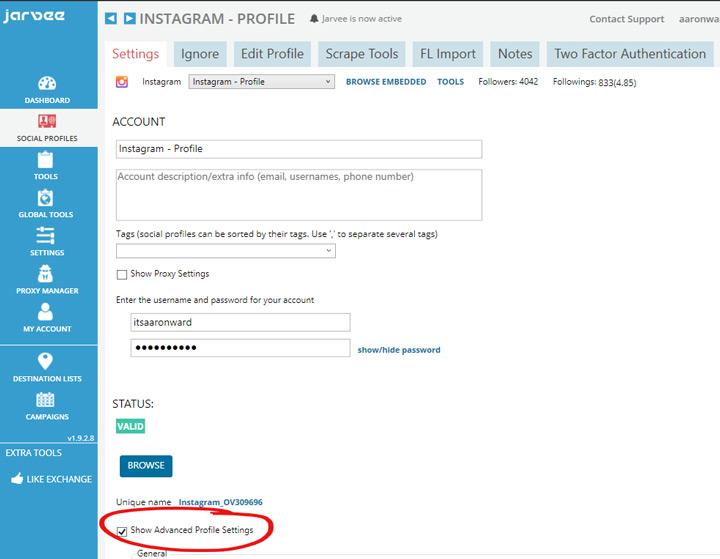Click show/hide password link
The height and width of the screenshot is (559, 720).
point(399,350)
